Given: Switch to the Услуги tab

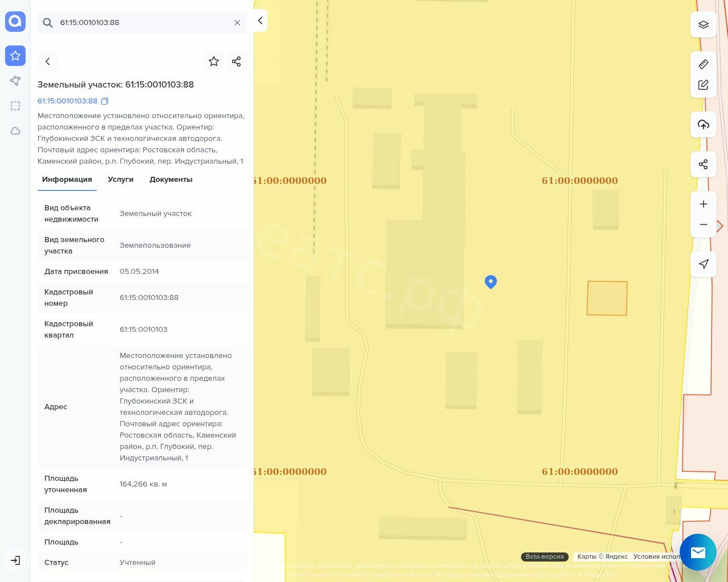Looking at the screenshot, I should pos(121,180).
